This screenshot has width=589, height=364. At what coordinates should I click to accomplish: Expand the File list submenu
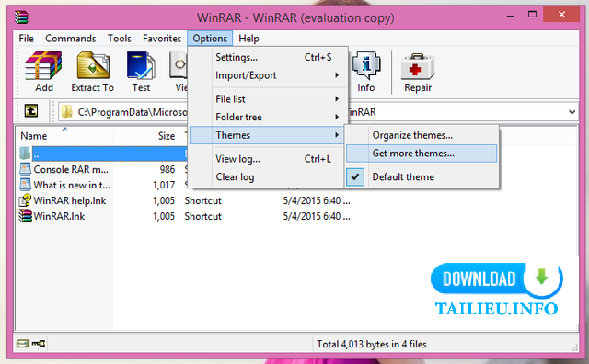tap(337, 98)
